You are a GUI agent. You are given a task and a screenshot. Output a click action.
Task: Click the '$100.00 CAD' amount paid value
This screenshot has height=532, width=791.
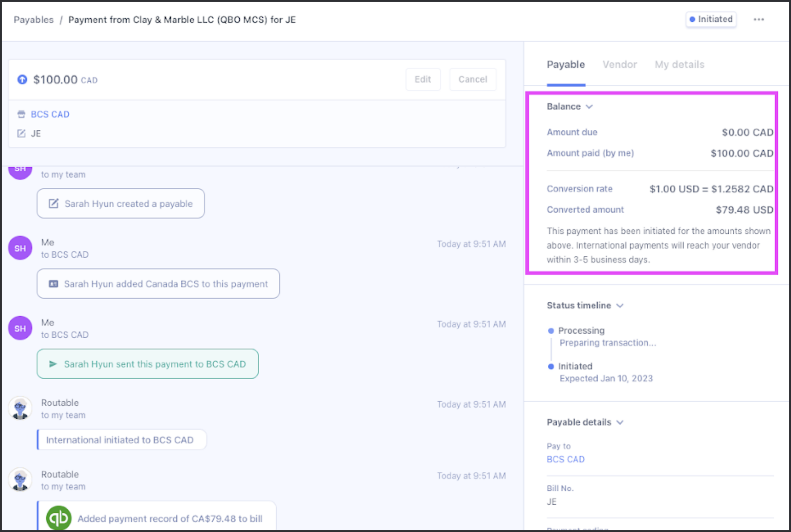click(x=742, y=153)
